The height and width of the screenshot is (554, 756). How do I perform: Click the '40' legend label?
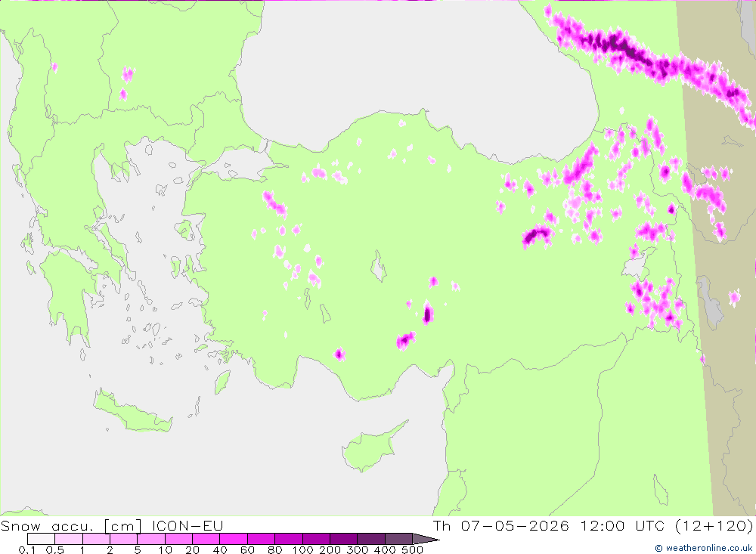tap(220, 550)
